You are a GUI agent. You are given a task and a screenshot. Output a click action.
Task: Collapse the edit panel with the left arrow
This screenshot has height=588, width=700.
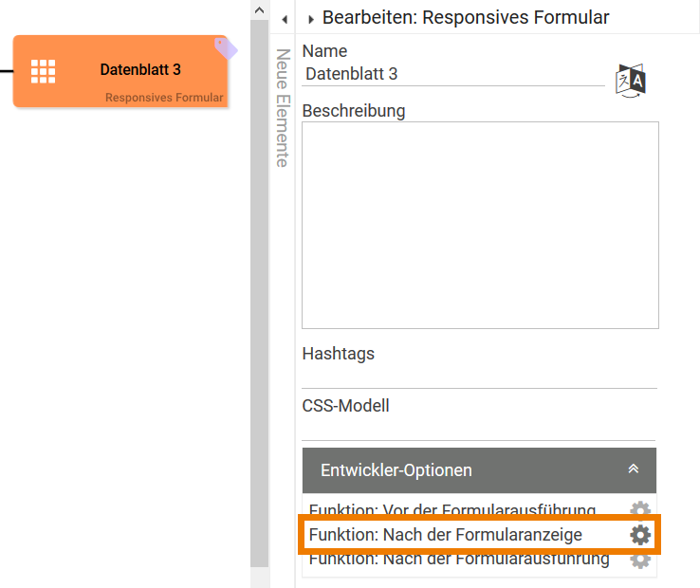click(285, 18)
